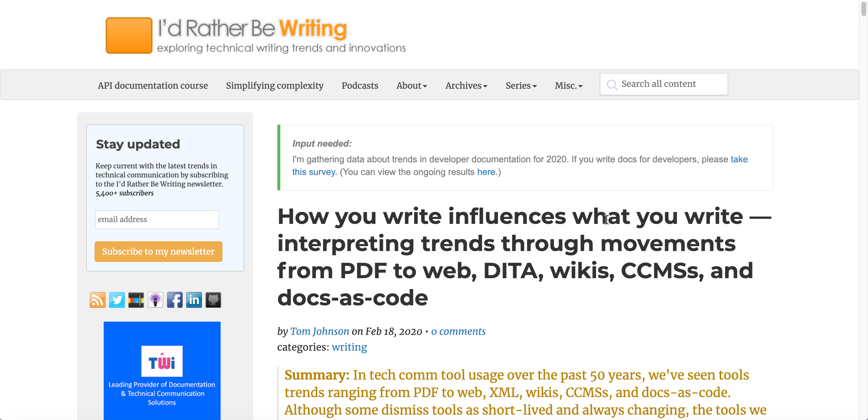Open the Misc. dropdown menu
868x420 pixels.
pos(568,86)
